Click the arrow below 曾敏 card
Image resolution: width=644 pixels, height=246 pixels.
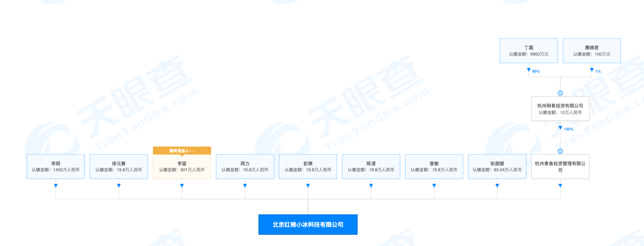(434, 186)
